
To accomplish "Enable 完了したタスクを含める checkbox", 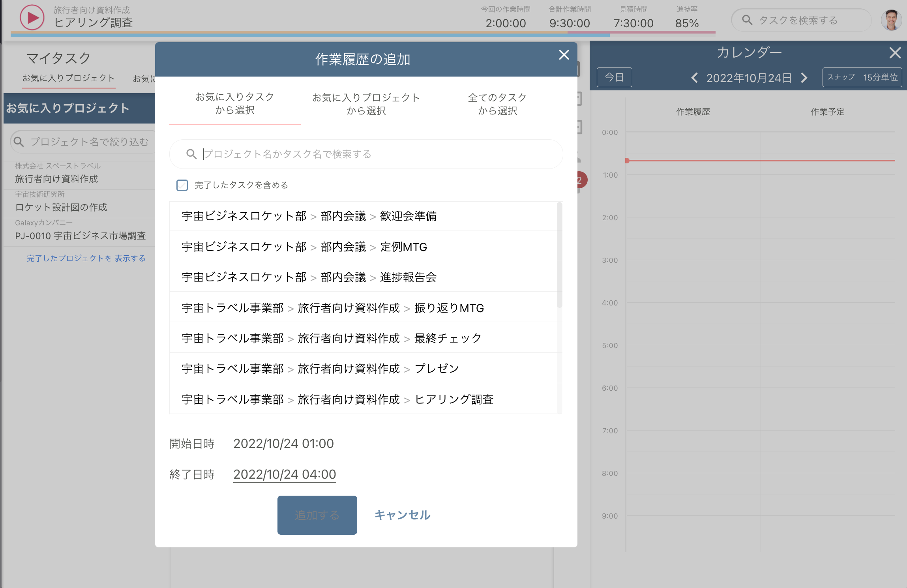I will click(182, 185).
